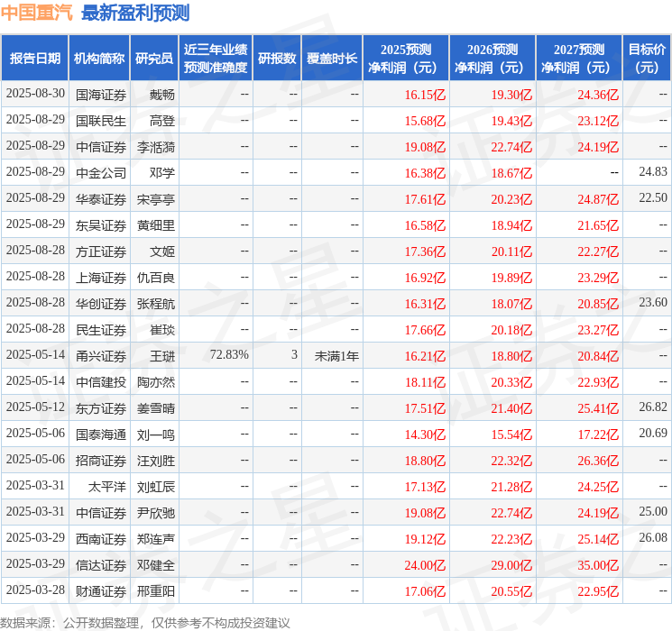672x631 pixels.
Task: Select the 东吴证券 institution cell
Action: click(101, 225)
